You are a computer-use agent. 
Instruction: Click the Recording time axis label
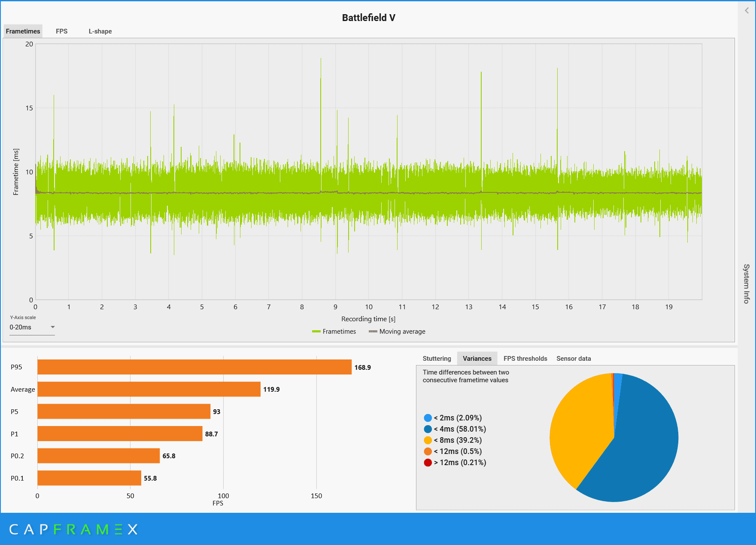(x=368, y=319)
